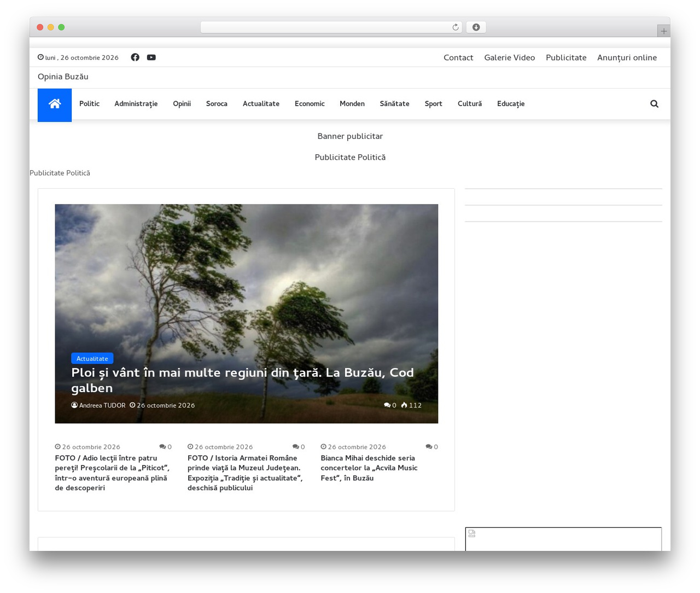Open the Facebook page icon
700x593 pixels.
(x=135, y=57)
